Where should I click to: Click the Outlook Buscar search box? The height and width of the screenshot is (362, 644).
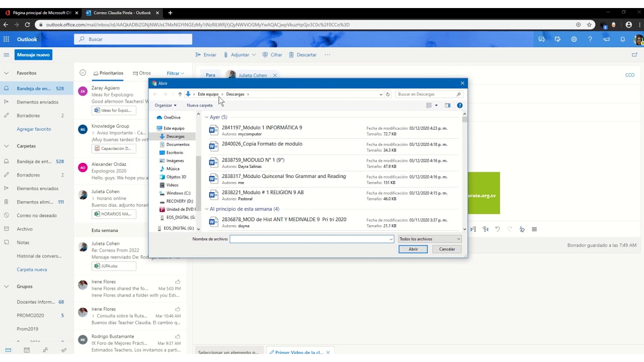(x=133, y=39)
